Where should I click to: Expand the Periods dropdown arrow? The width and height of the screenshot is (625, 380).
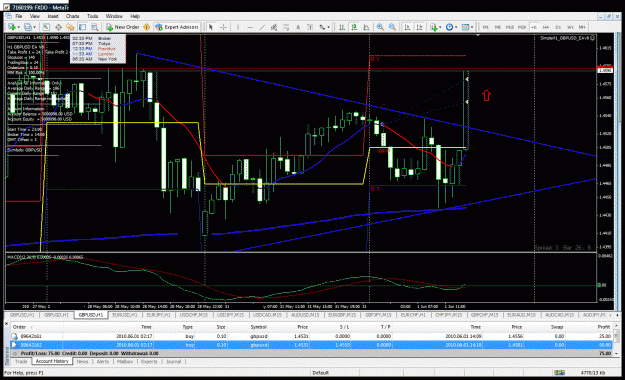coord(456,27)
